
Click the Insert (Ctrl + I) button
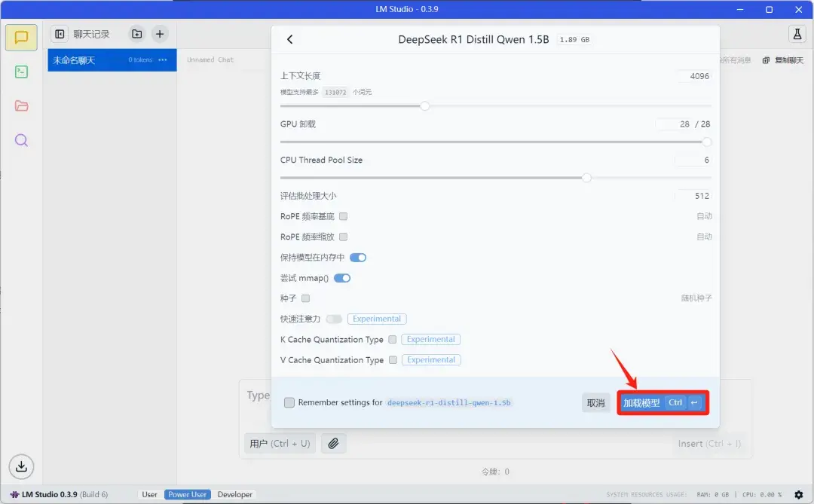click(x=709, y=443)
